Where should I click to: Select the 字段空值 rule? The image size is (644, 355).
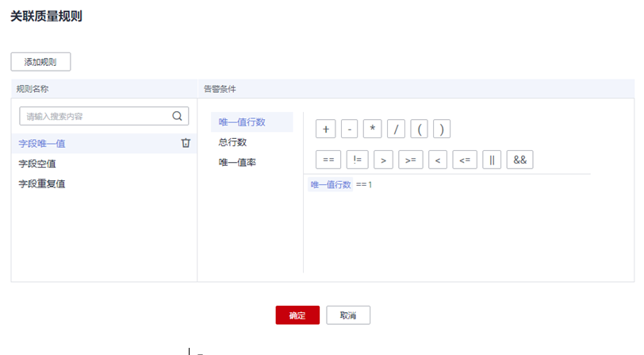pyautogui.click(x=104, y=164)
